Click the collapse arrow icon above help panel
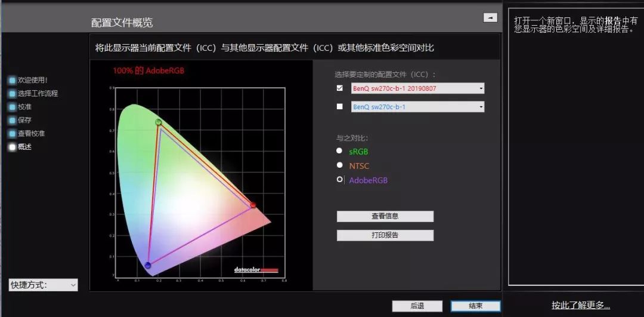Image resolution: width=644 pixels, height=317 pixels. (490, 18)
